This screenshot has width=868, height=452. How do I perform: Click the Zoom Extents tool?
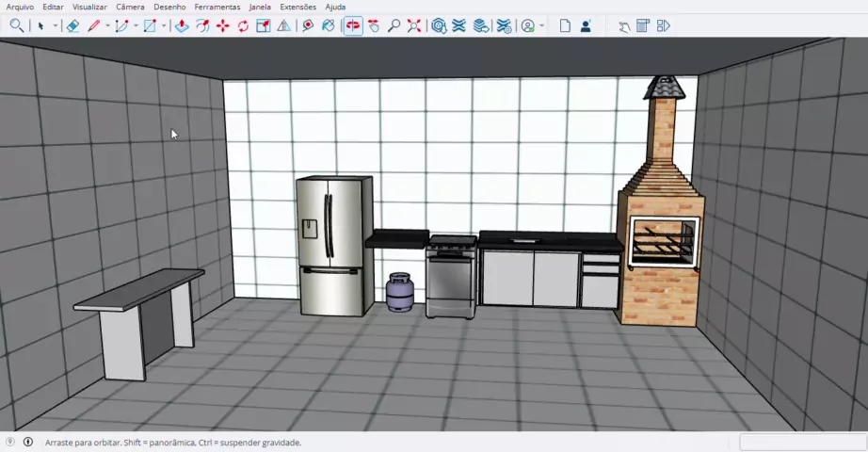(414, 26)
